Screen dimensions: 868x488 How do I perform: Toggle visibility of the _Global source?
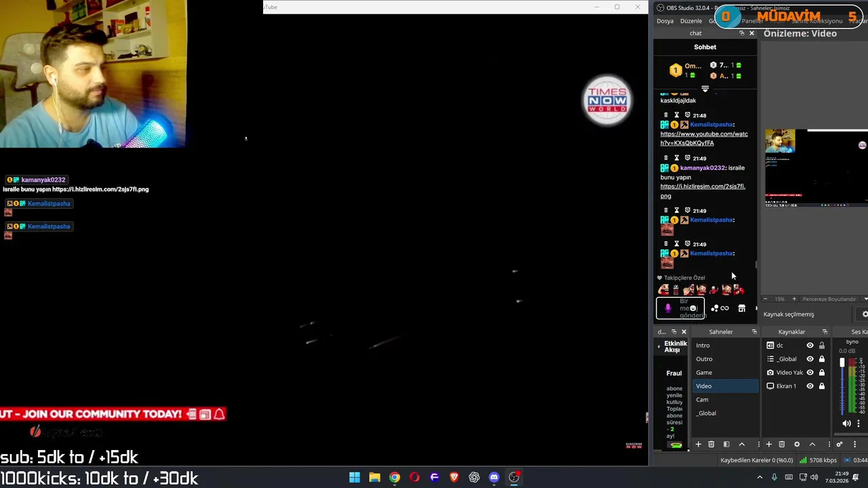pyautogui.click(x=810, y=359)
